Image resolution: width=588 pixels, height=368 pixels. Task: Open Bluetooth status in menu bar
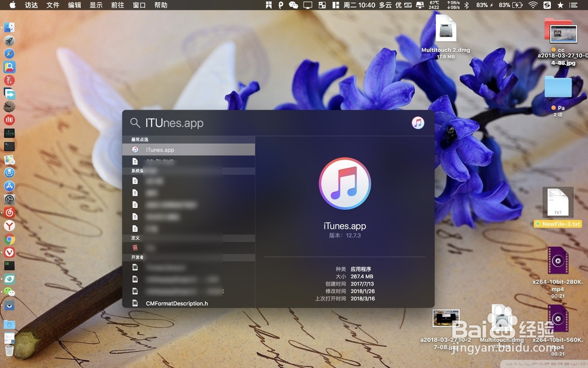pos(466,5)
